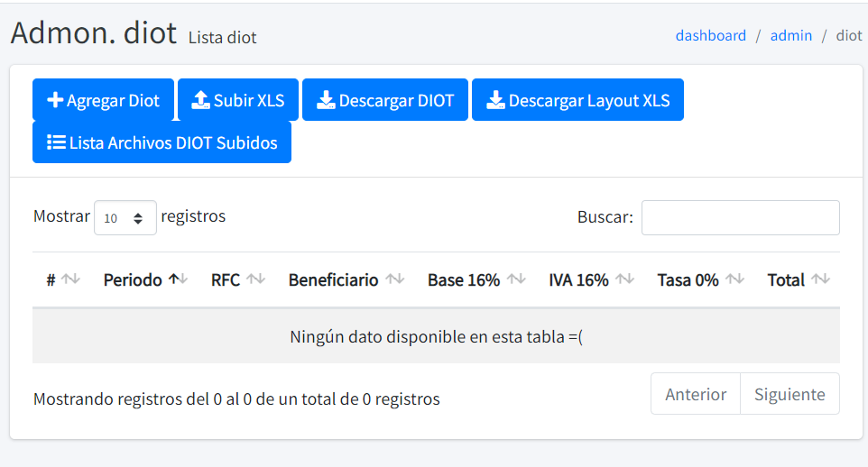This screenshot has height=467, width=868.
Task: Click the empty table message row
Action: pyautogui.click(x=436, y=336)
